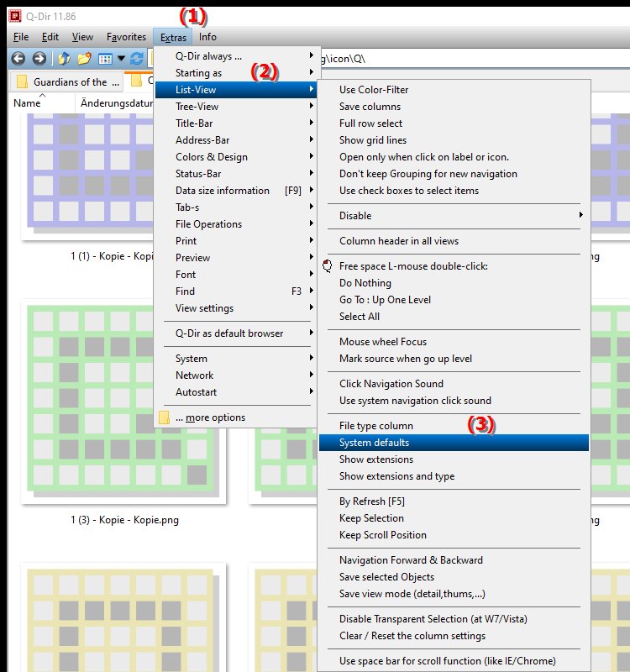This screenshot has height=672, width=630.
Task: Open the Print submenu
Action: tap(235, 241)
